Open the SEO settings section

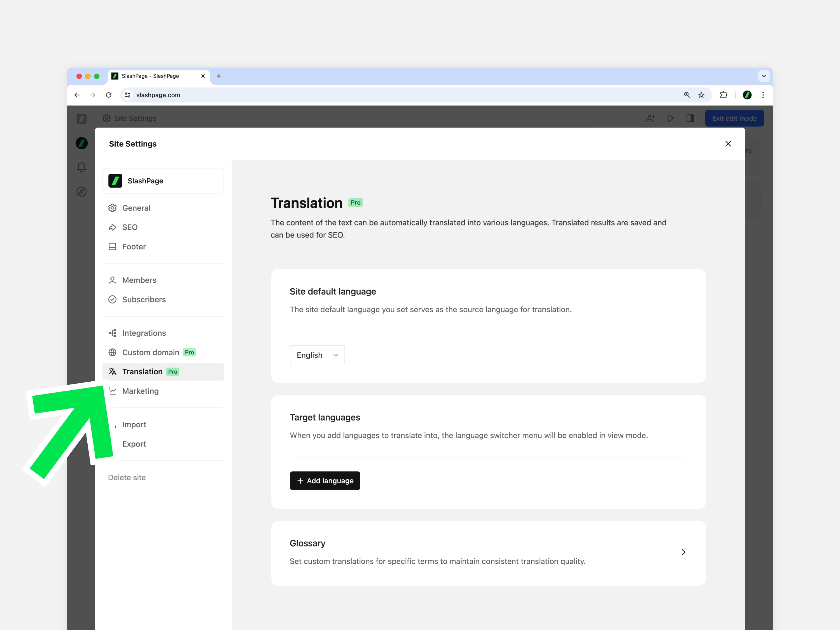click(163, 227)
